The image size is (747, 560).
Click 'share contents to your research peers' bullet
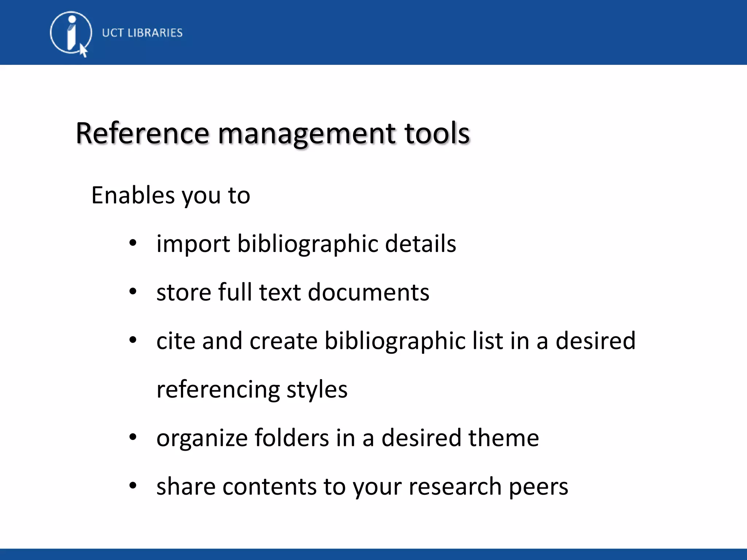point(362,487)
